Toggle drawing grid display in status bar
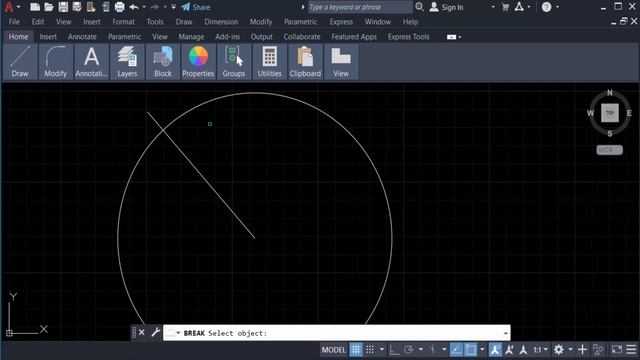This screenshot has width=640, height=360. [356, 350]
